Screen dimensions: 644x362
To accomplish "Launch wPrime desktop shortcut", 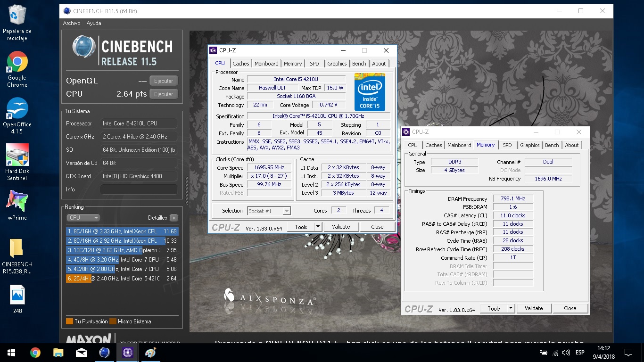I will click(17, 205).
